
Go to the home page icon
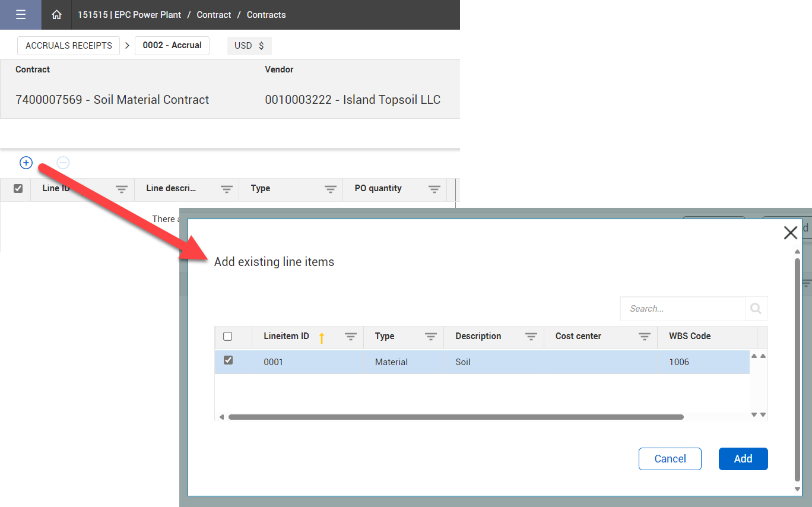coord(56,15)
